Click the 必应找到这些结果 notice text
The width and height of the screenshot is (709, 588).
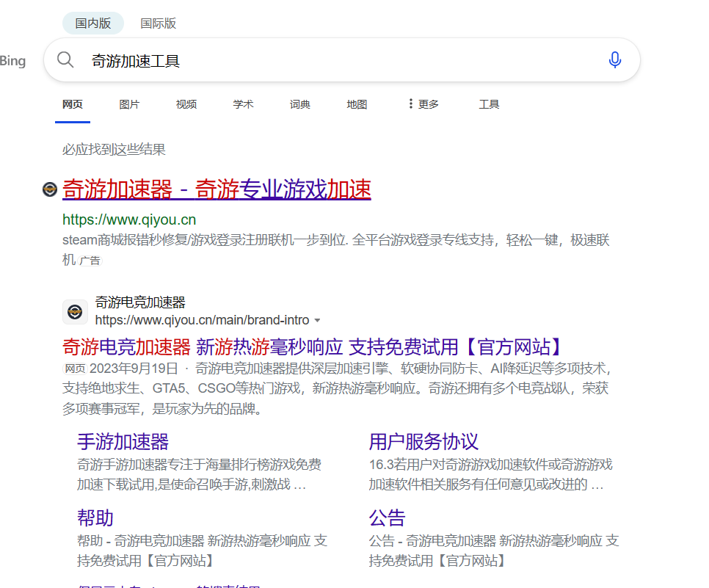point(114,149)
